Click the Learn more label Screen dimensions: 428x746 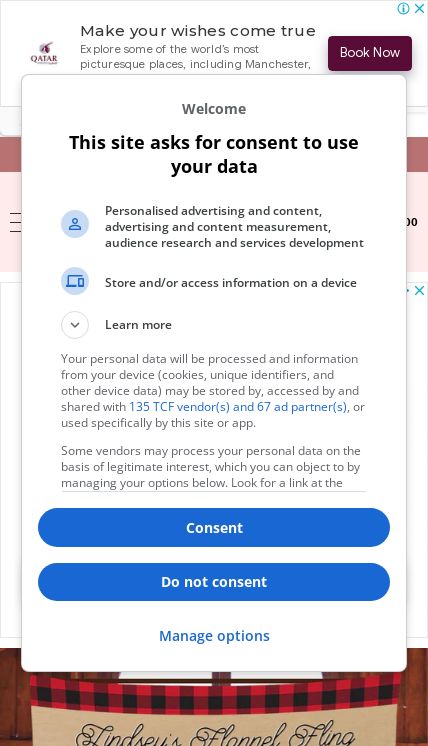pyautogui.click(x=138, y=325)
